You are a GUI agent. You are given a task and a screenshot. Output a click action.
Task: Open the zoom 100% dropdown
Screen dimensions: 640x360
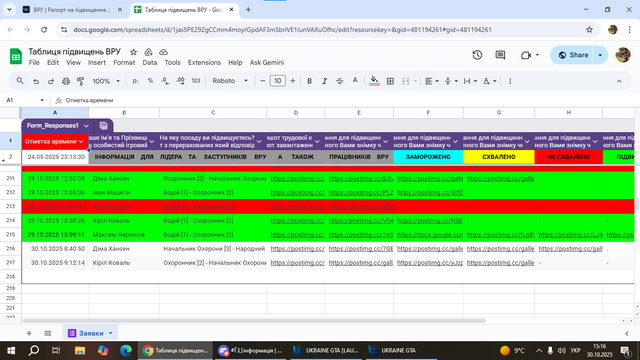tap(106, 81)
